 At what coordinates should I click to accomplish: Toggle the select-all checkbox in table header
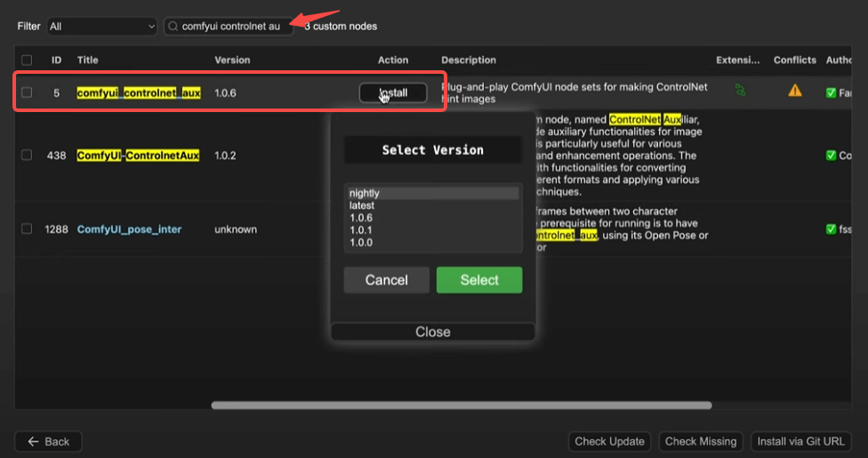[x=27, y=60]
